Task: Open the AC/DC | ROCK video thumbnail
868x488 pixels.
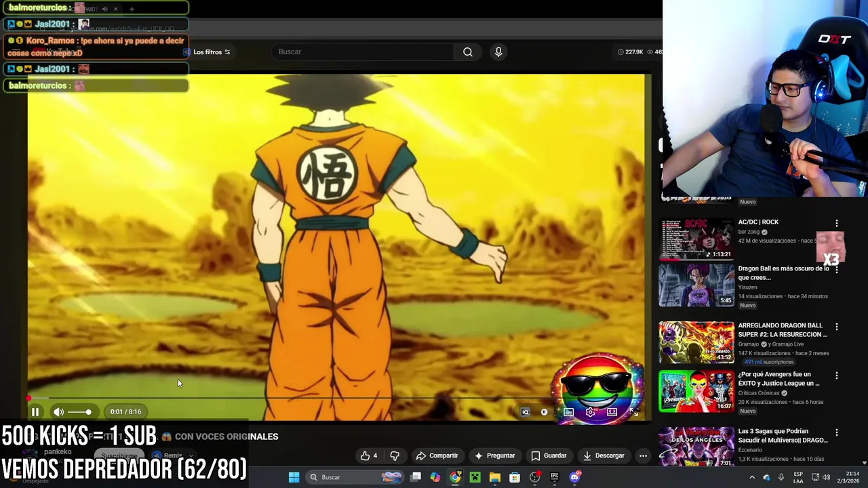Action: pyautogui.click(x=696, y=239)
